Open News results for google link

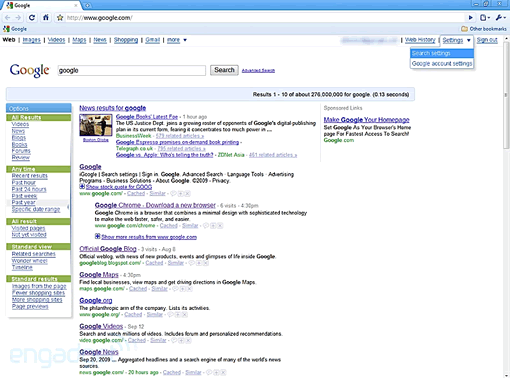[x=113, y=108]
